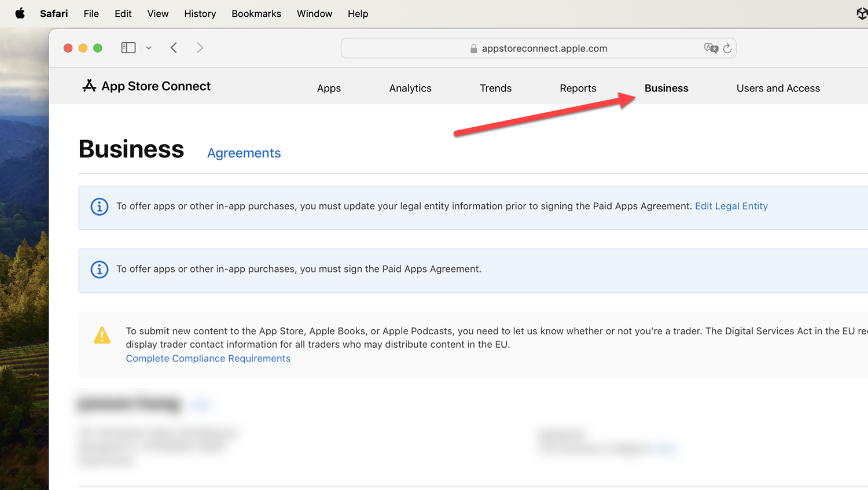Click the appstoreconnect.apple.com address bar
868x490 pixels.
(x=538, y=48)
